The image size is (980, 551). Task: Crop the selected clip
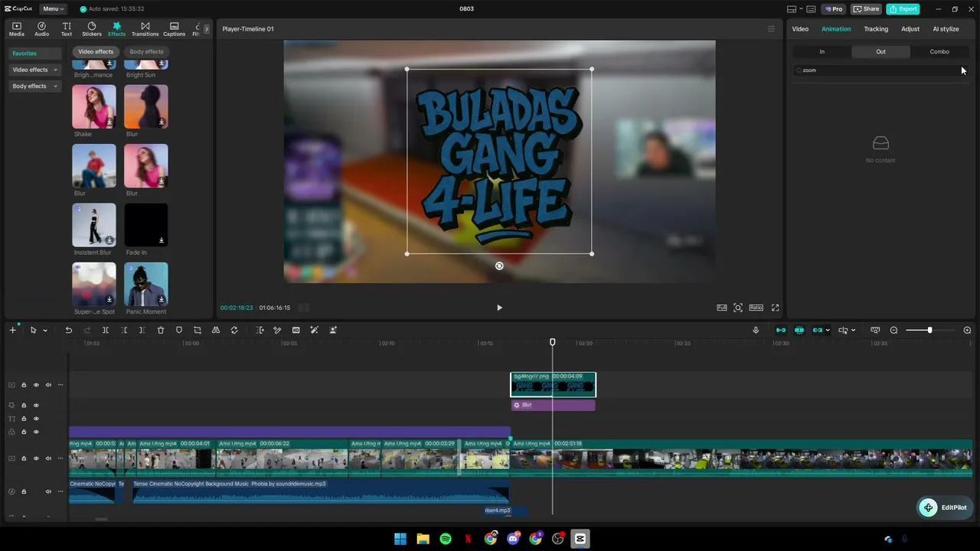click(198, 331)
